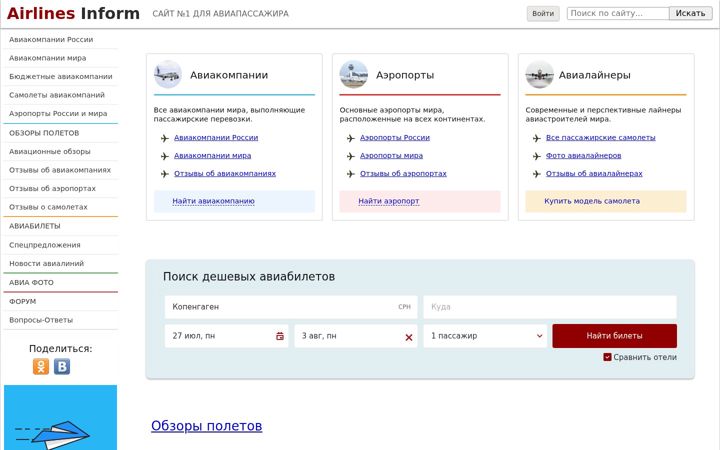Image resolution: width=720 pixels, height=450 pixels.
Task: Open Аэропорты России и мира sidebar item
Action: (60, 113)
